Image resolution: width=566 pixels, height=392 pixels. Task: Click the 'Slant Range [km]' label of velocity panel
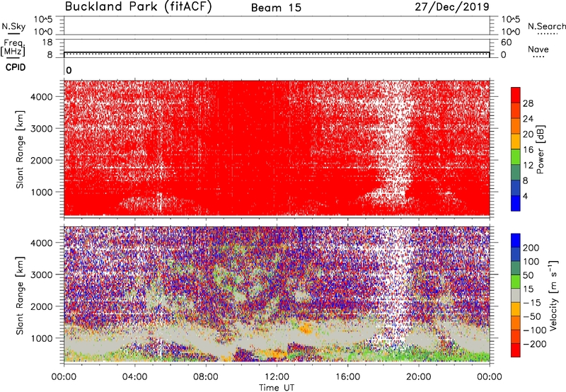20,296
